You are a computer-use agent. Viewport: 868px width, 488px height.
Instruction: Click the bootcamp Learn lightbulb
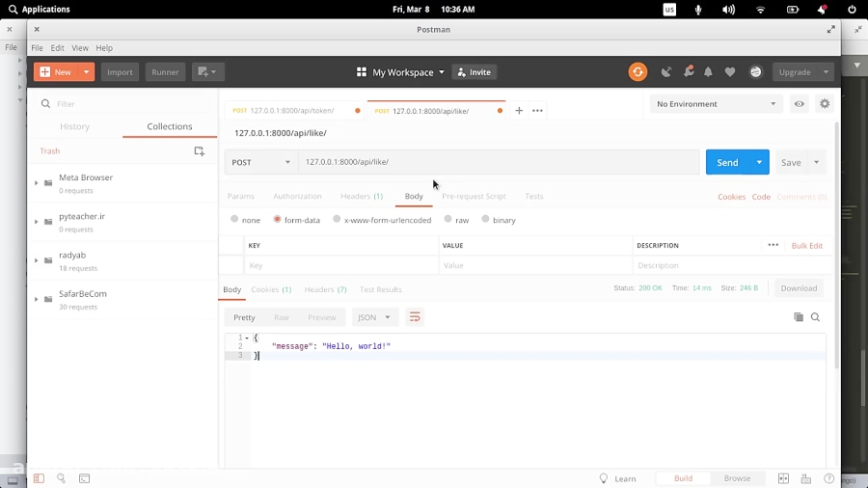click(x=604, y=478)
